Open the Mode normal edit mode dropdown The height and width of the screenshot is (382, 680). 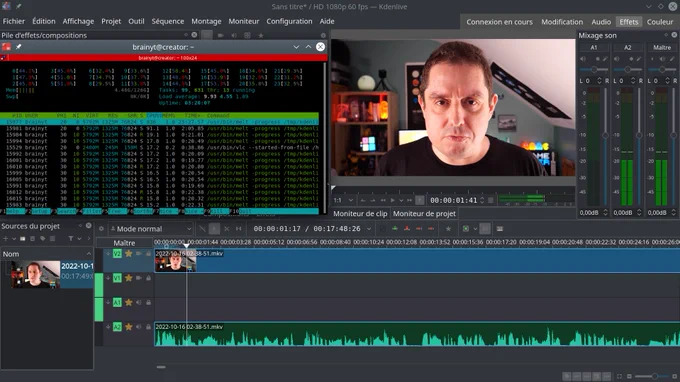click(150, 229)
